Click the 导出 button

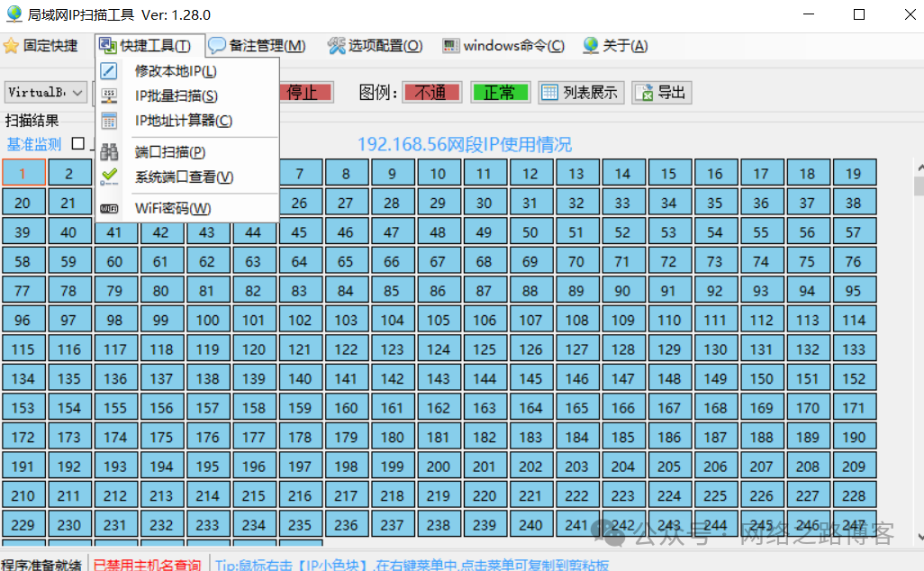tap(662, 93)
